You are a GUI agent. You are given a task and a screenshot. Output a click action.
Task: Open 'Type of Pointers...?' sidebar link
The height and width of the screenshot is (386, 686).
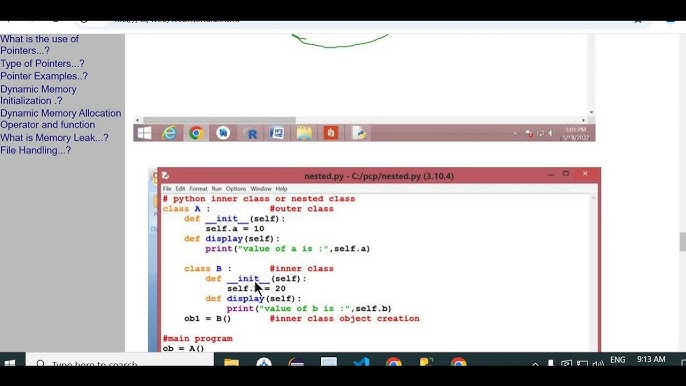pyautogui.click(x=42, y=63)
